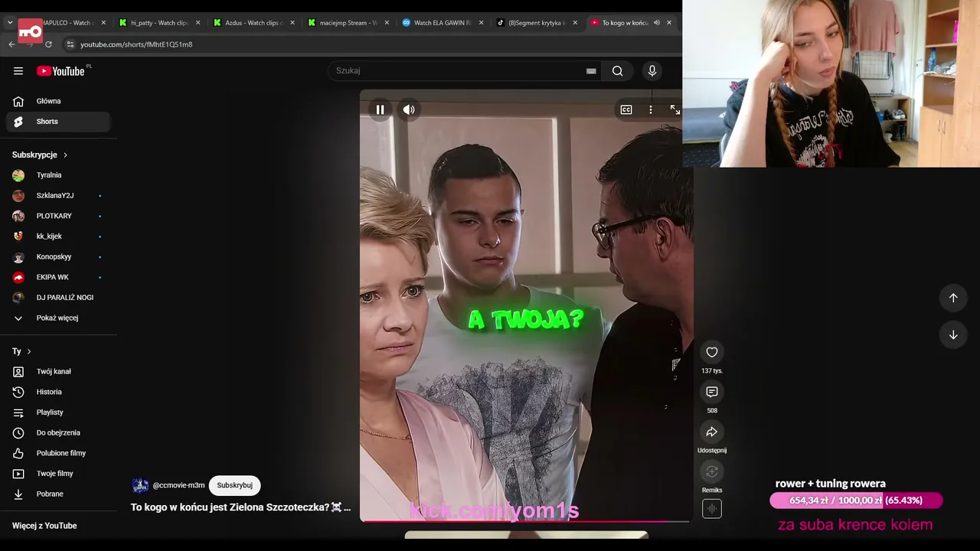Click the ccmovie-m3m channel avatar
The height and width of the screenshot is (551, 980).
point(140,485)
